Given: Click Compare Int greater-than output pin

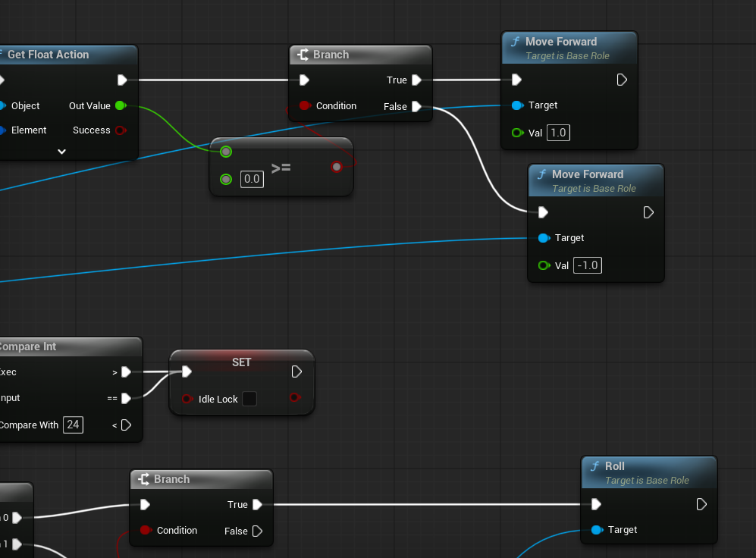Looking at the screenshot, I should pos(126,372).
